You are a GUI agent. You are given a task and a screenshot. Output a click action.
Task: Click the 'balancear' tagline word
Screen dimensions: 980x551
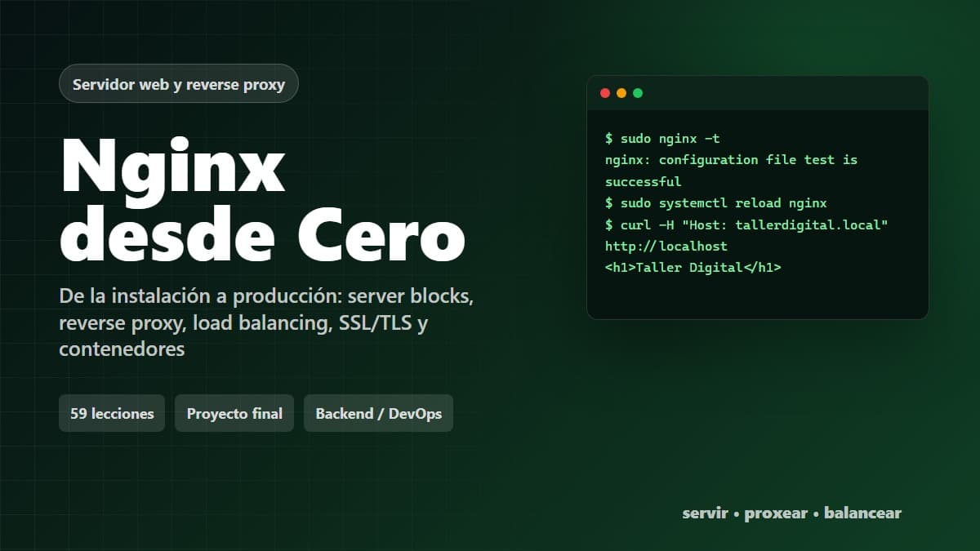pos(862,513)
